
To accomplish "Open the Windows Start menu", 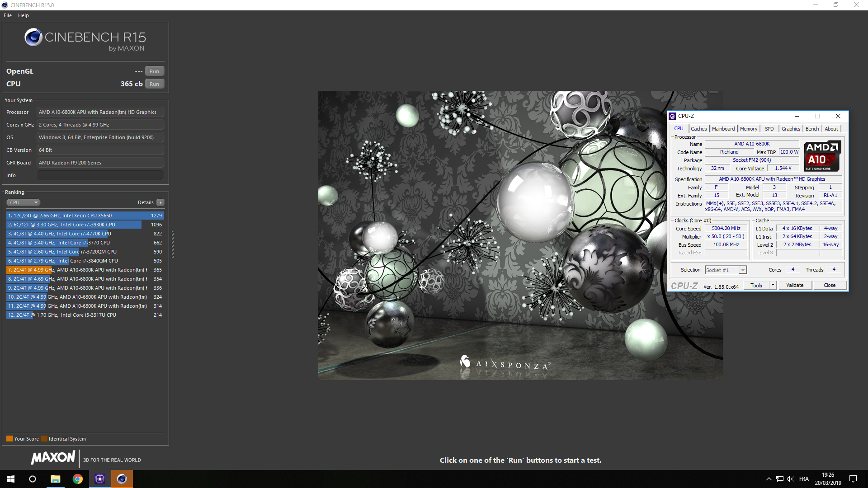I will pyautogui.click(x=11, y=479).
